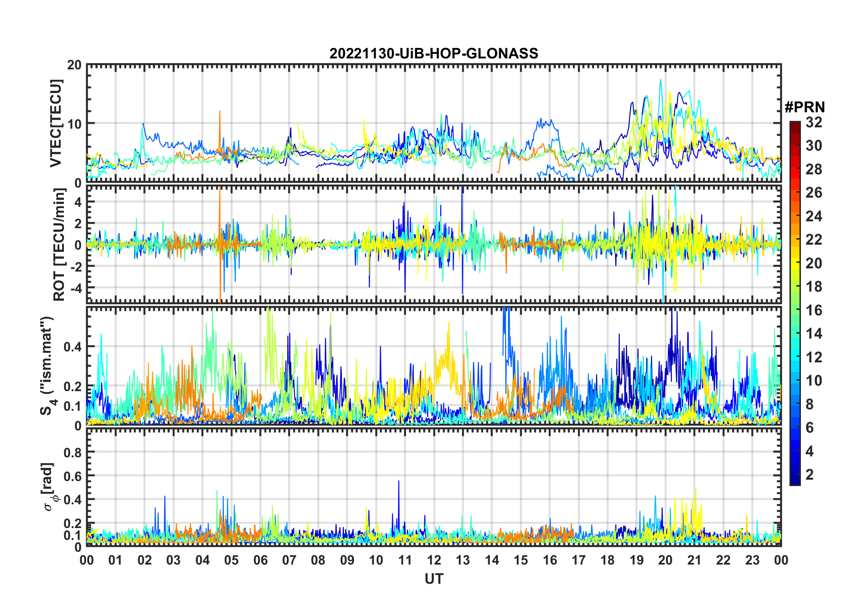The image size is (868, 607).
Task: Click the S4 ("ism.mat") axis label
Action: (47, 366)
